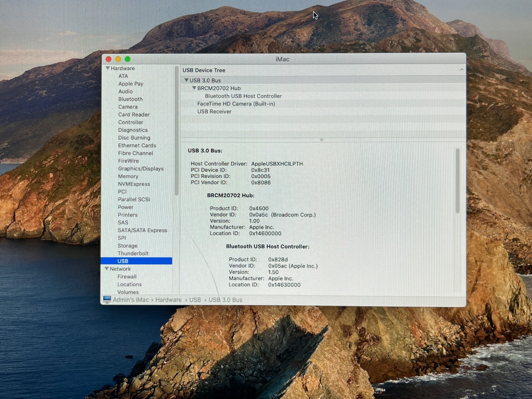Click the details pane vertical scrollbar

pos(458,181)
